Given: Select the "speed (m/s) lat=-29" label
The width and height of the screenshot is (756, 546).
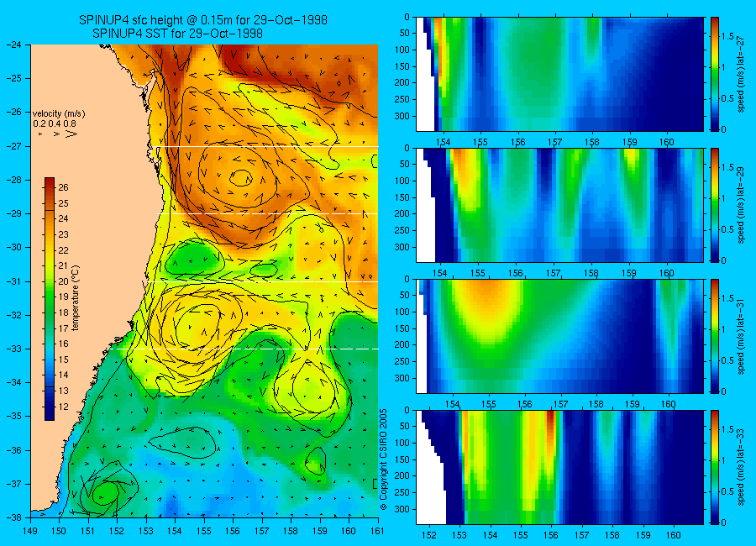Looking at the screenshot, I should click(x=742, y=205).
